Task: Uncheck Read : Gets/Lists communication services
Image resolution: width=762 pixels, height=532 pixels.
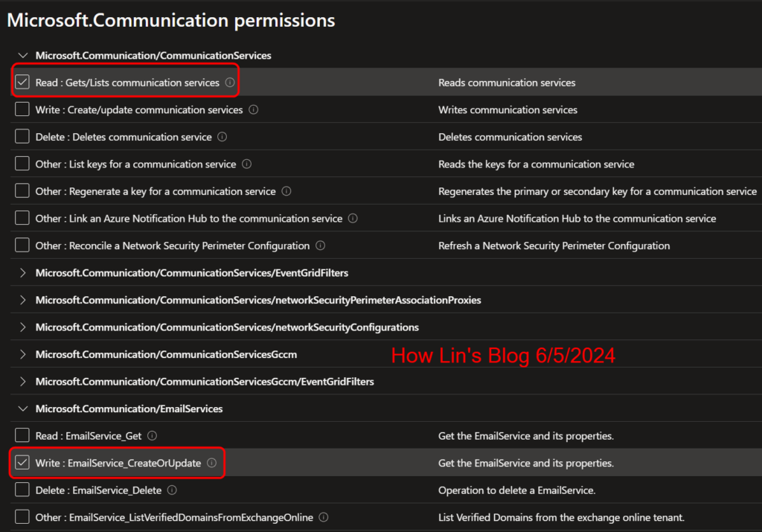Action: tap(22, 82)
